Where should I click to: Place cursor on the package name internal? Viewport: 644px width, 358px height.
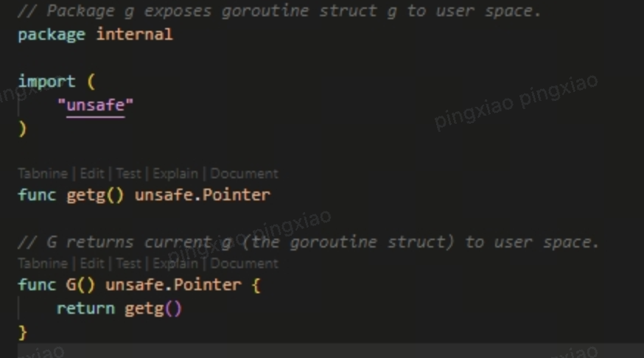(134, 34)
